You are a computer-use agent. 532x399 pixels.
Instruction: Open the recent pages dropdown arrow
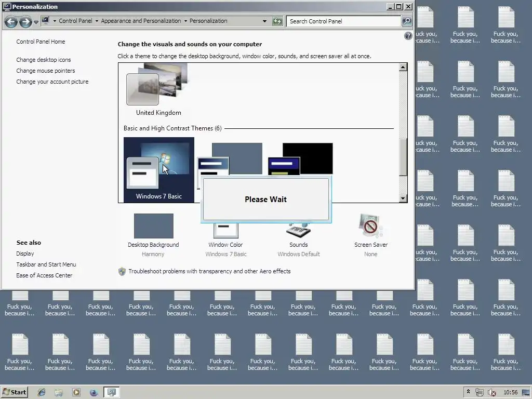(x=36, y=22)
